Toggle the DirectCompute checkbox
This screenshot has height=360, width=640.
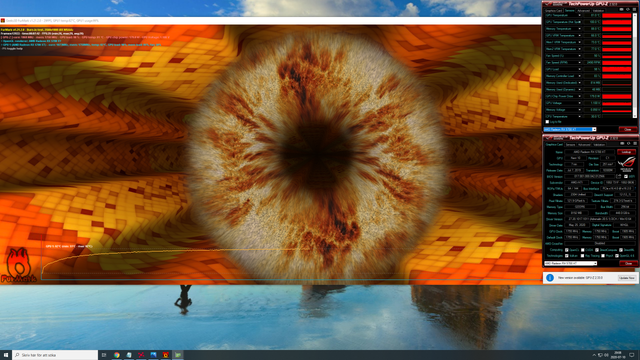tap(597, 250)
